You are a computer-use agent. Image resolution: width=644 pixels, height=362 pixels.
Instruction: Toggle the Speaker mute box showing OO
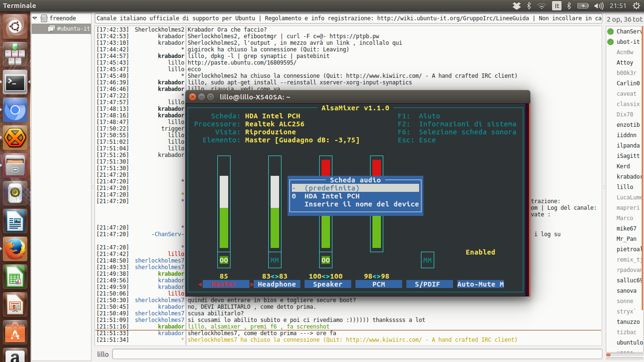click(x=326, y=260)
